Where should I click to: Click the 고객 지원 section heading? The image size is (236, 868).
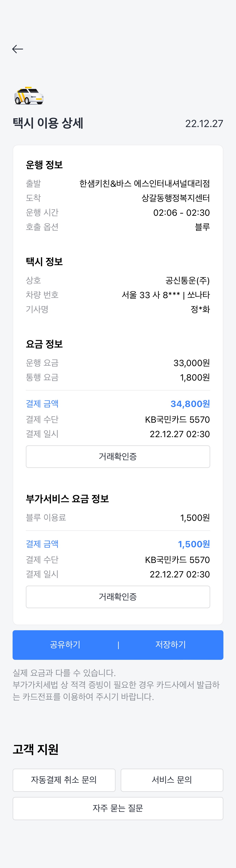click(x=36, y=749)
